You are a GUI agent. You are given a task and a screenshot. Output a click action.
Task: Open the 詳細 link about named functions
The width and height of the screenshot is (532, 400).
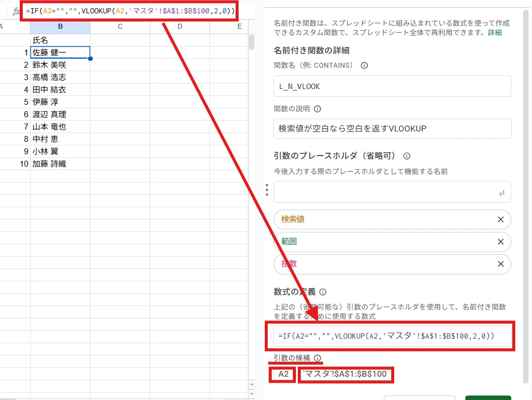494,33
